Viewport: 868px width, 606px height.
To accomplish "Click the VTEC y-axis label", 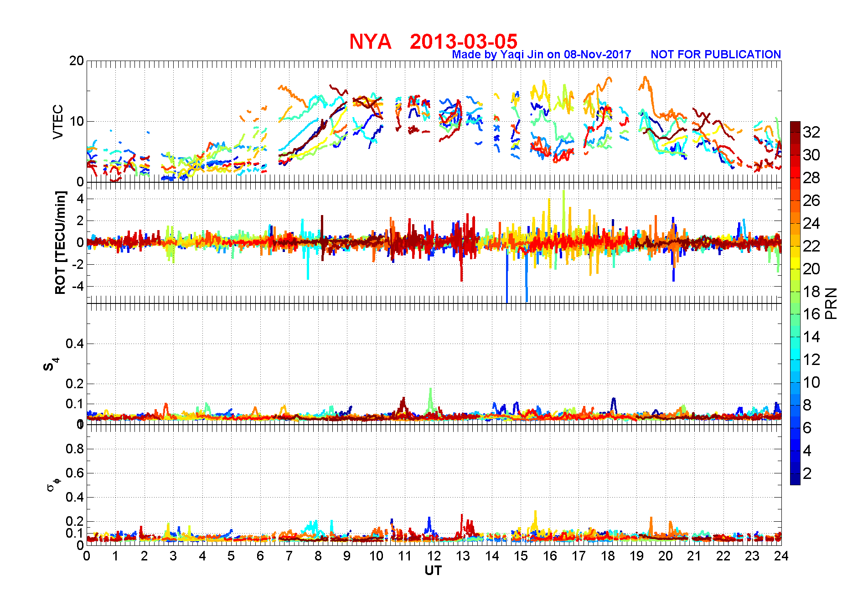I will pyautogui.click(x=58, y=122).
